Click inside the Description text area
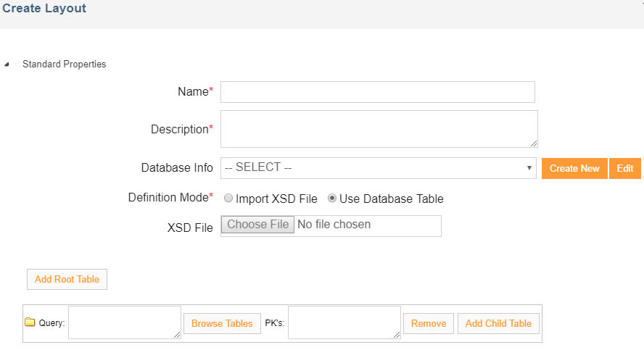This screenshot has height=350, width=644. pyautogui.click(x=377, y=129)
